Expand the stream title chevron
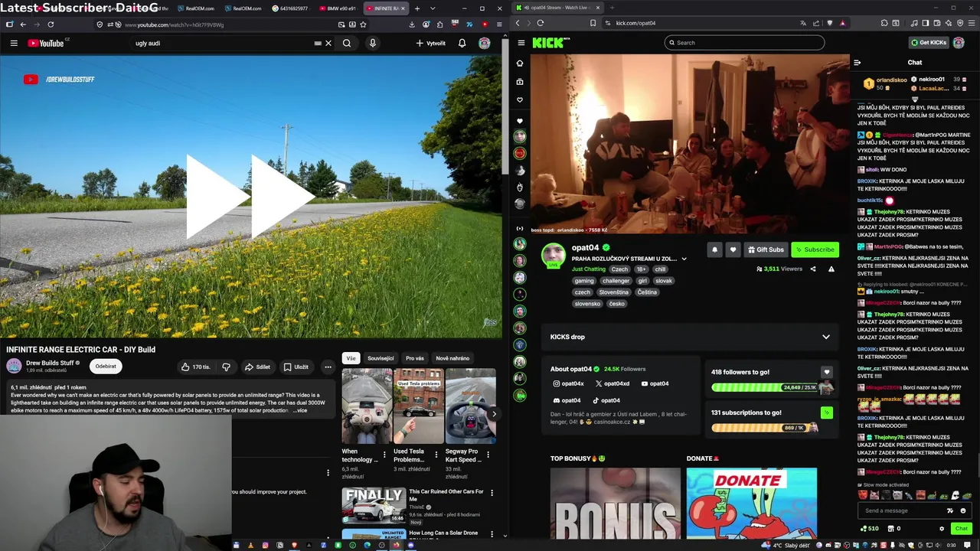The height and width of the screenshot is (551, 980). 684,259
